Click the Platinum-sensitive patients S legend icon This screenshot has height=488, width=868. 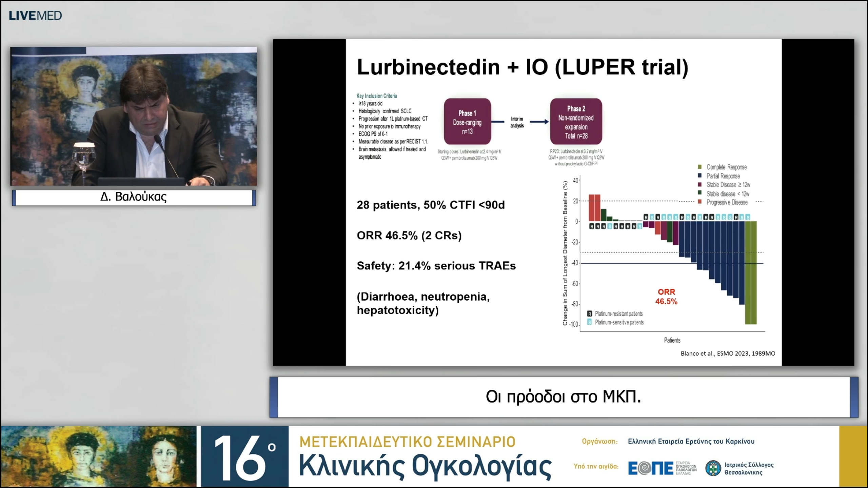590,322
